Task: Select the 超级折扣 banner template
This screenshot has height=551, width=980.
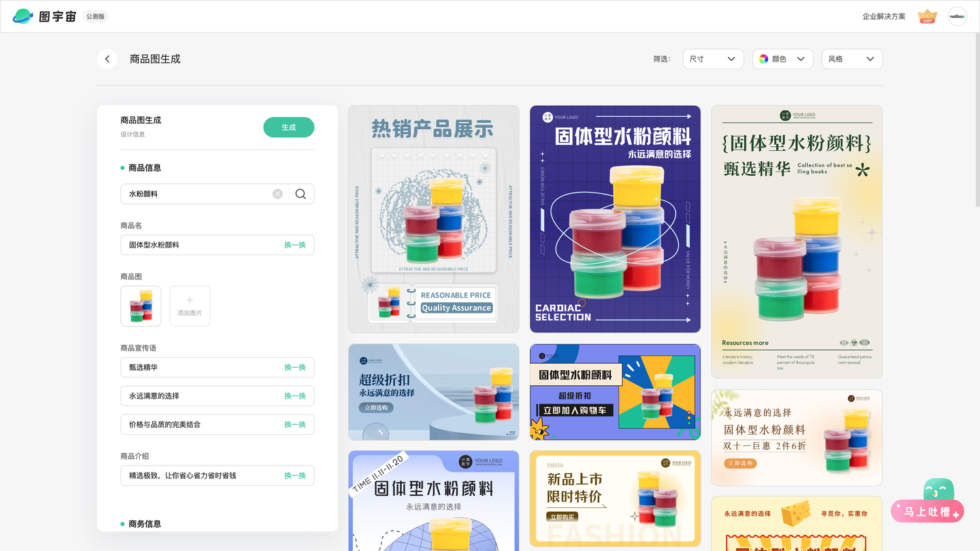Action: tap(434, 392)
